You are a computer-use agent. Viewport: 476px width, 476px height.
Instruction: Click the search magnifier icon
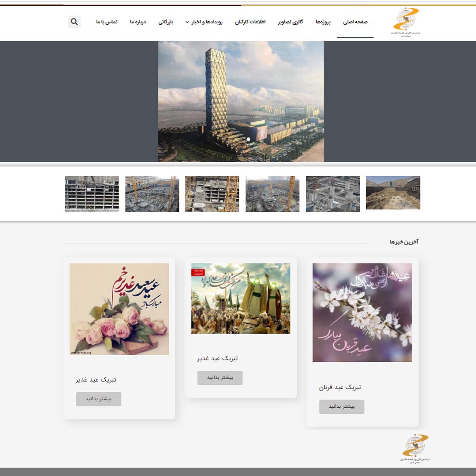point(74,22)
